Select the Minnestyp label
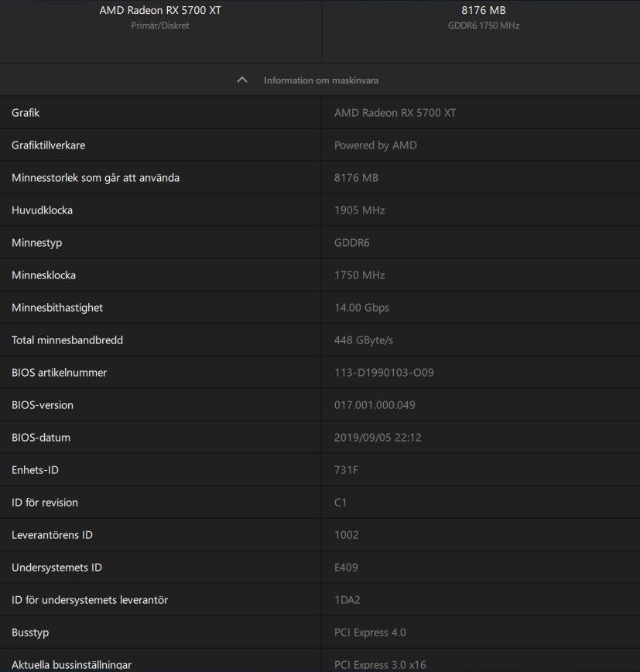 tap(37, 243)
